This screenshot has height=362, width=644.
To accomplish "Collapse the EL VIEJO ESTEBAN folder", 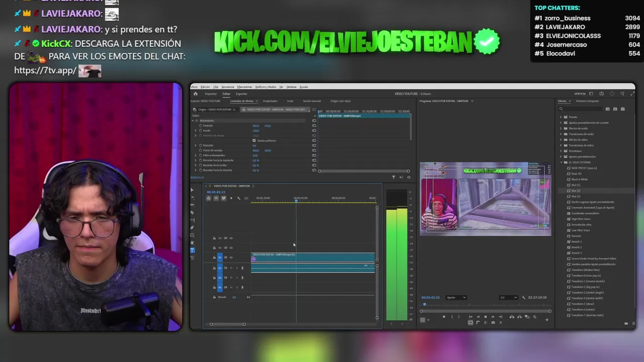I will click(x=561, y=162).
